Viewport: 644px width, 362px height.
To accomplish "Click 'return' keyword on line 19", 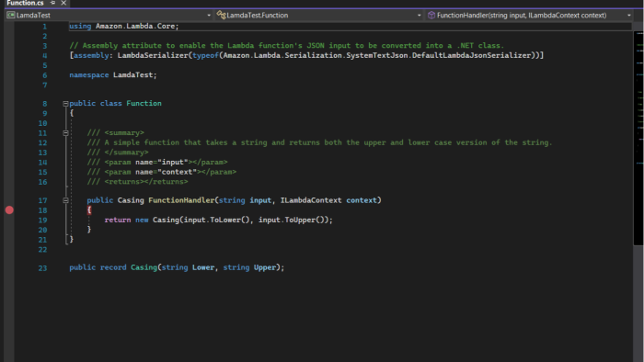I will click(x=118, y=221).
